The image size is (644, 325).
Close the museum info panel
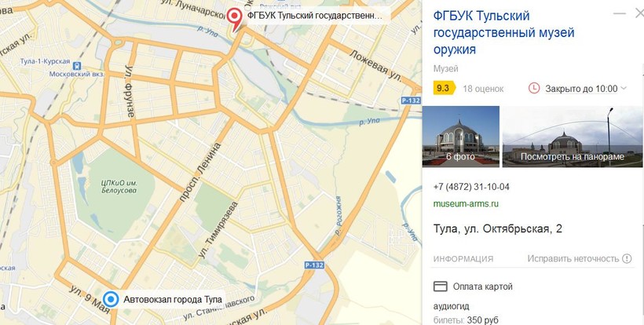[639, 14]
